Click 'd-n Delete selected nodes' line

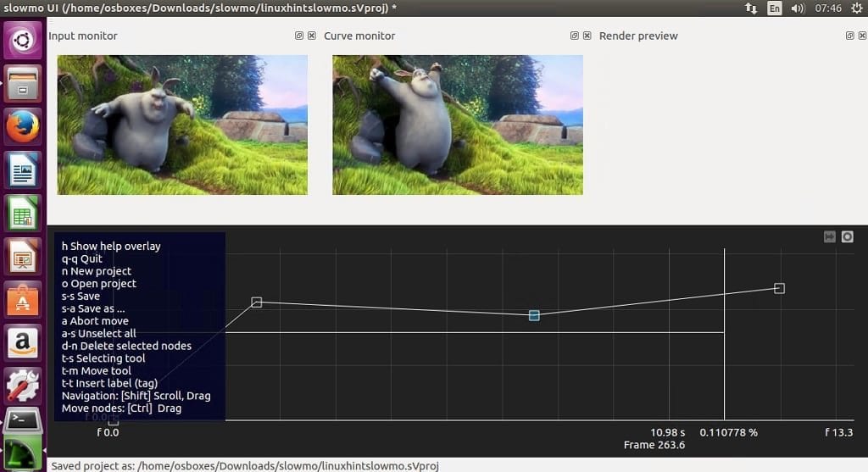(127, 346)
